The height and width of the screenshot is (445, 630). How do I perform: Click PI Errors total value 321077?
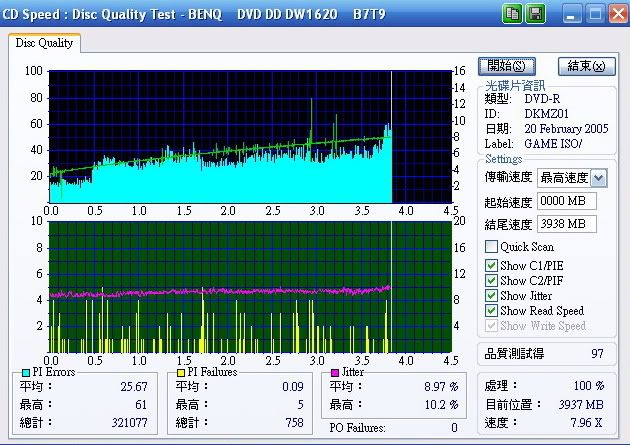129,423
